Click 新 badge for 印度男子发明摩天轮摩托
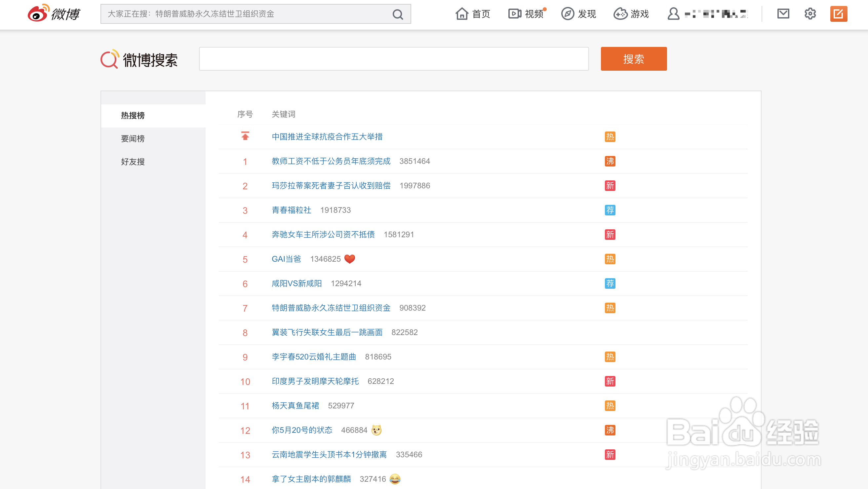Viewport: 868px width, 489px height. point(610,381)
